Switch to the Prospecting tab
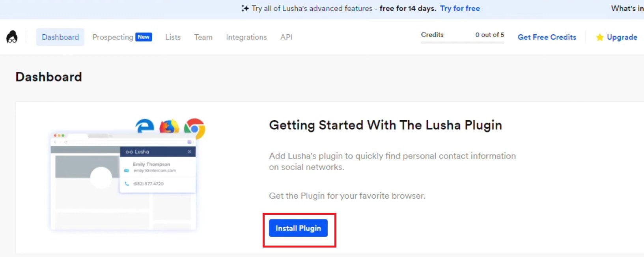The width and height of the screenshot is (644, 257). pyautogui.click(x=113, y=37)
